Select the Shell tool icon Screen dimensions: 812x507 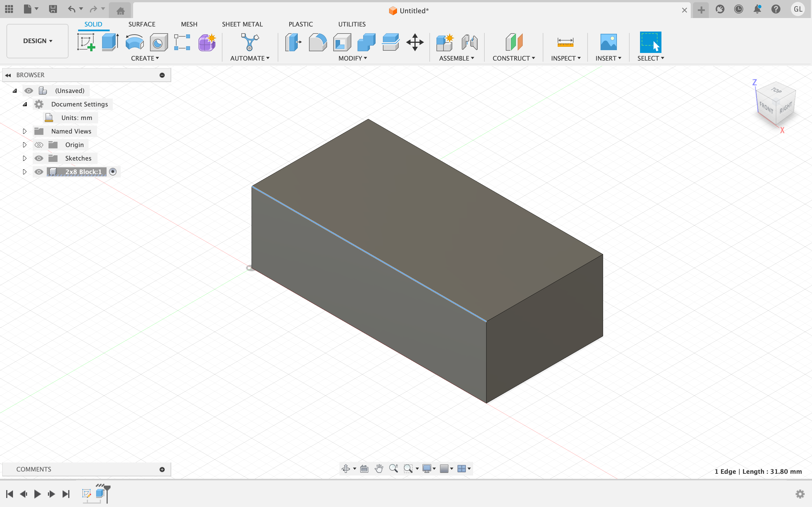[342, 42]
